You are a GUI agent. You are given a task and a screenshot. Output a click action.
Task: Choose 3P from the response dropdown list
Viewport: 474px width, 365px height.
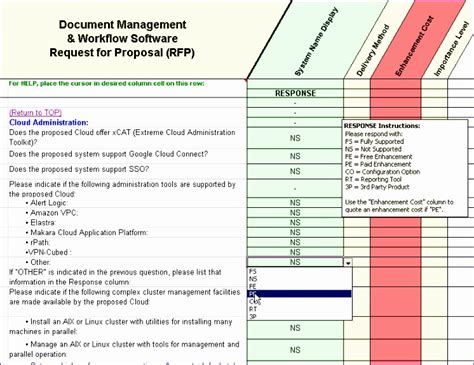tap(299, 316)
